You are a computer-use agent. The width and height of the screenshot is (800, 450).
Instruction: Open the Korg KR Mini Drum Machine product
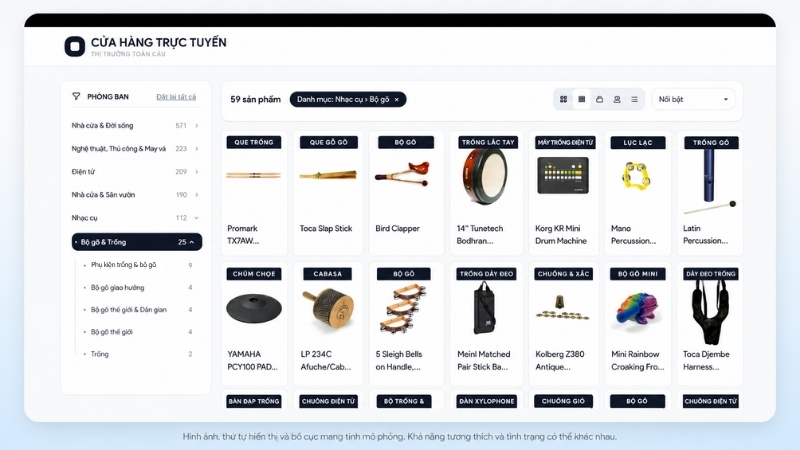coord(564,193)
